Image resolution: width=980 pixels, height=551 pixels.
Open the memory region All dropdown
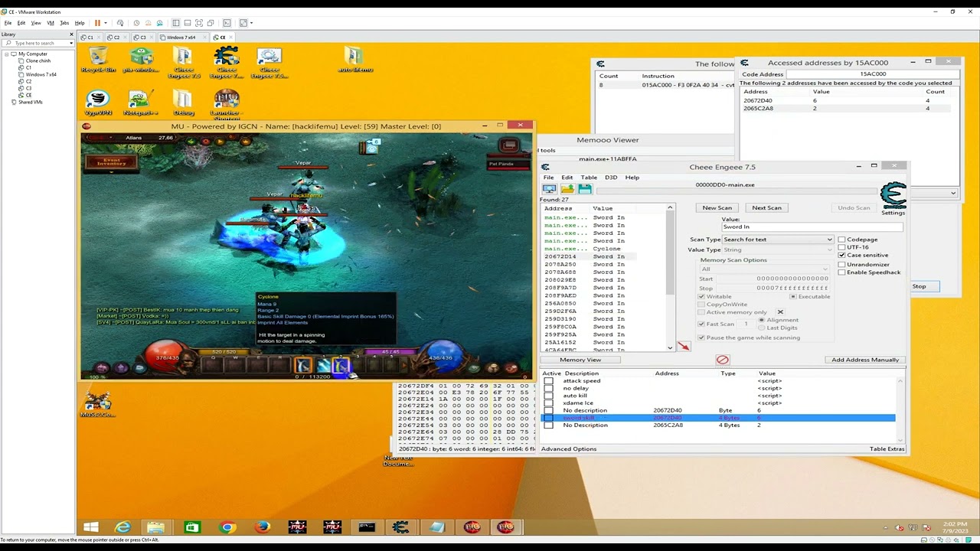pos(765,269)
